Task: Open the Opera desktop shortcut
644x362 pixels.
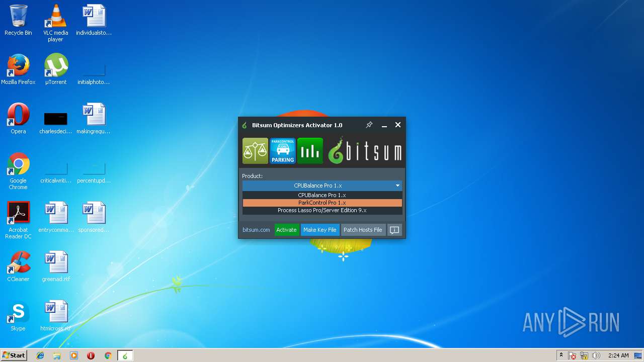Action: [18, 119]
